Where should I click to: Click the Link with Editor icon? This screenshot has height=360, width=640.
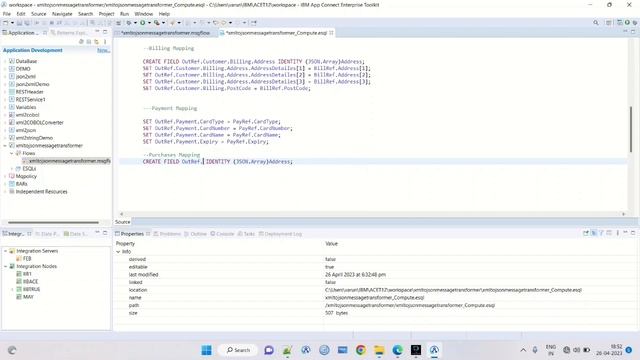point(96,42)
